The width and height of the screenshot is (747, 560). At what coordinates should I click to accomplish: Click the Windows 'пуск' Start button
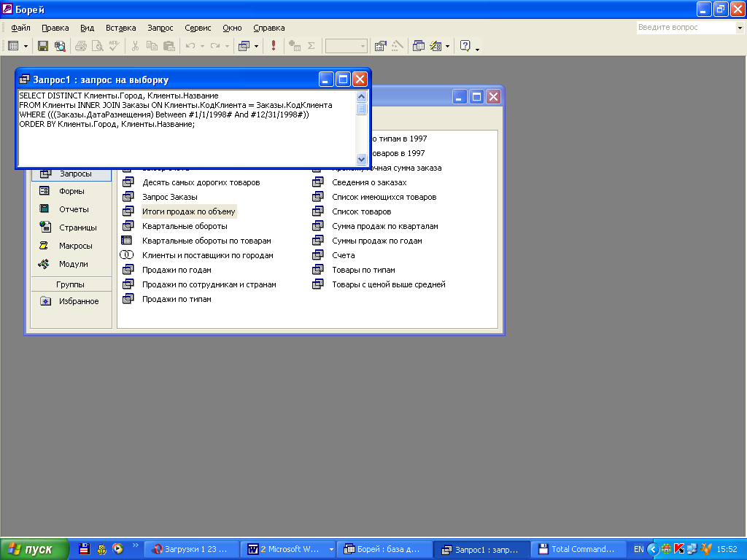tap(34, 549)
